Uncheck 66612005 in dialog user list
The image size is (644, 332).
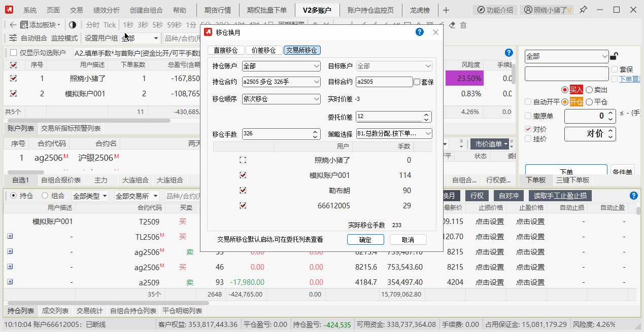(243, 206)
